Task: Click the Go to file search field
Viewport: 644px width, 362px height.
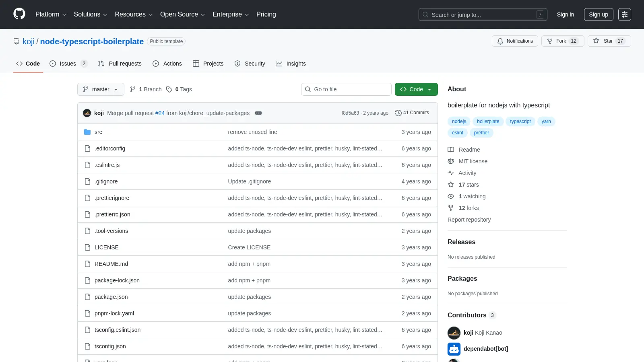Action: [346, 89]
